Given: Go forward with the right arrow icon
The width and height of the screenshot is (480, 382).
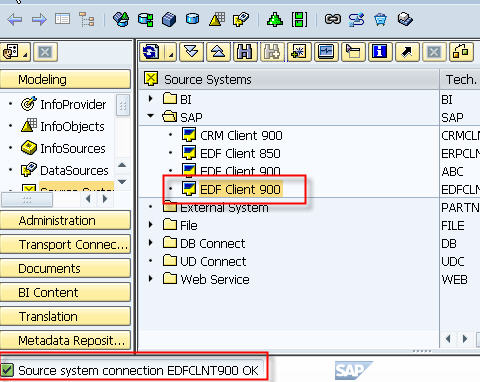Looking at the screenshot, I should coord(39,19).
